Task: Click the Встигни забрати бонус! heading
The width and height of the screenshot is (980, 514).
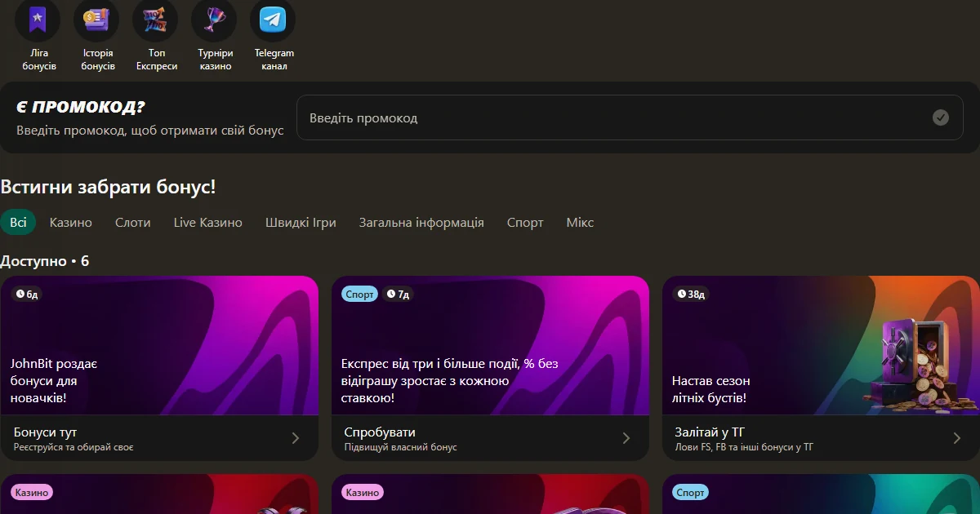Action: (108, 187)
